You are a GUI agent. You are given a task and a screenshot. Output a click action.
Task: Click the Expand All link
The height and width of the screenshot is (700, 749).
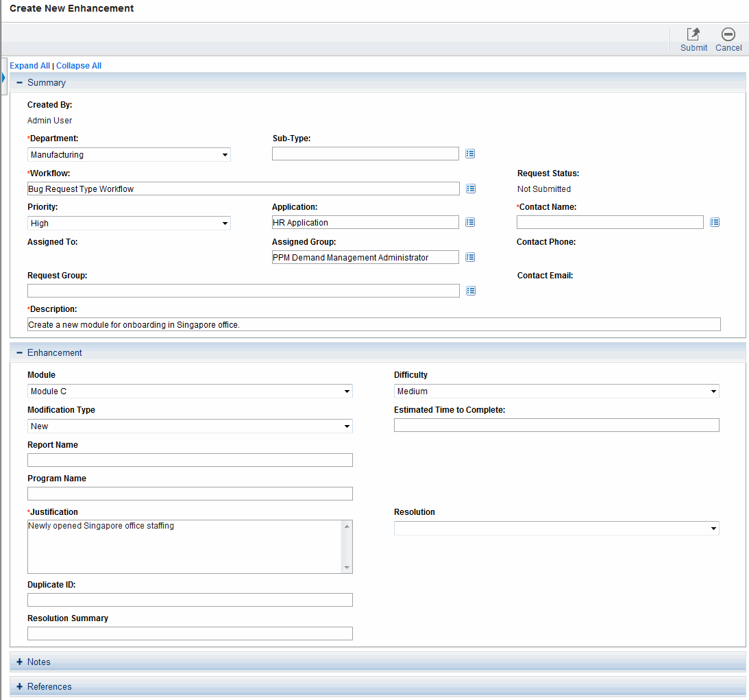29,66
